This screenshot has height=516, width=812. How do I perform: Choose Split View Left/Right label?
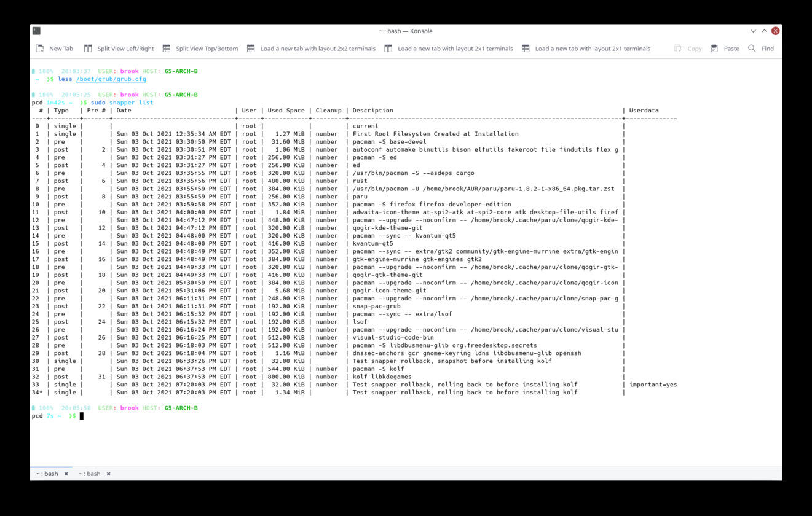tap(125, 49)
